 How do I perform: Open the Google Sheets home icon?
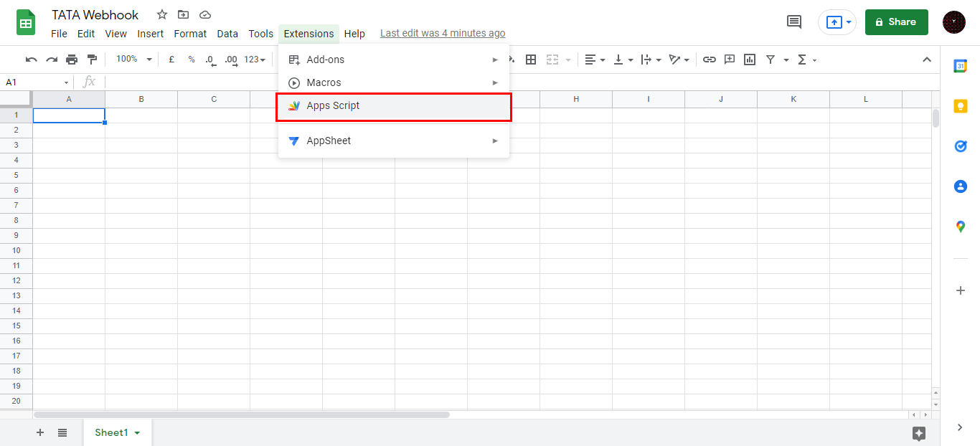point(26,22)
